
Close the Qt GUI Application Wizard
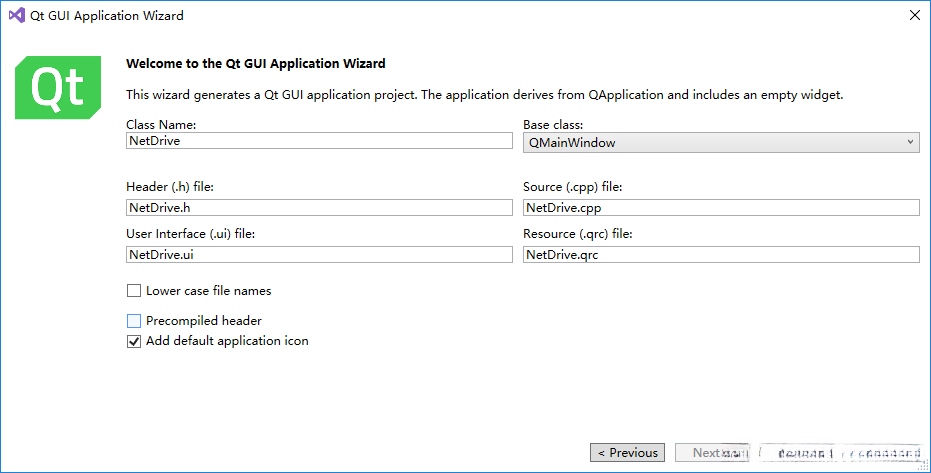[x=914, y=16]
